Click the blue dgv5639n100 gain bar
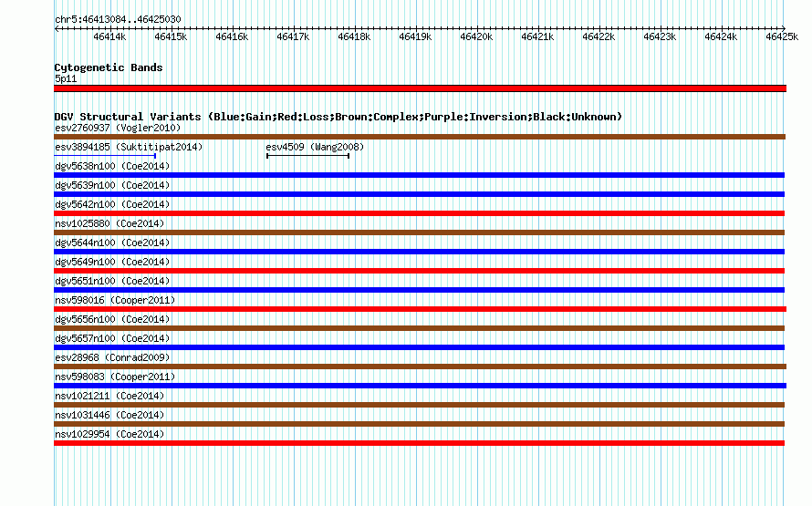 [420, 194]
